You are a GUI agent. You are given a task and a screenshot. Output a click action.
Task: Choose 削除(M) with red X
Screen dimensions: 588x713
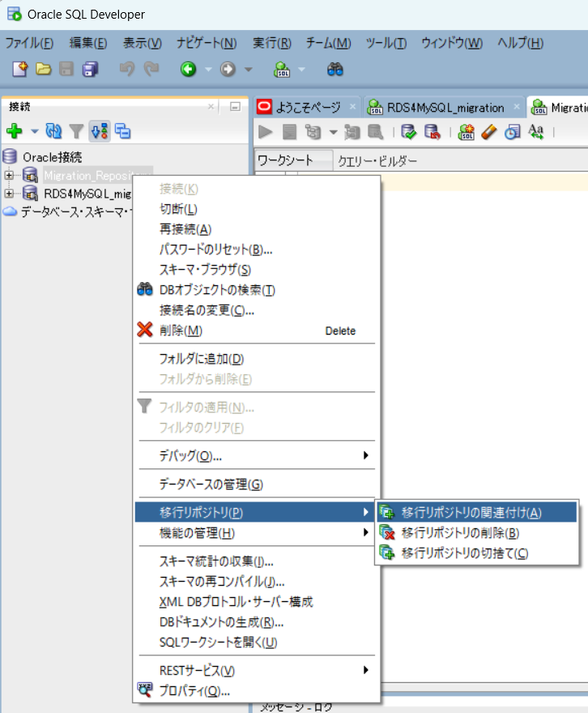click(x=257, y=330)
